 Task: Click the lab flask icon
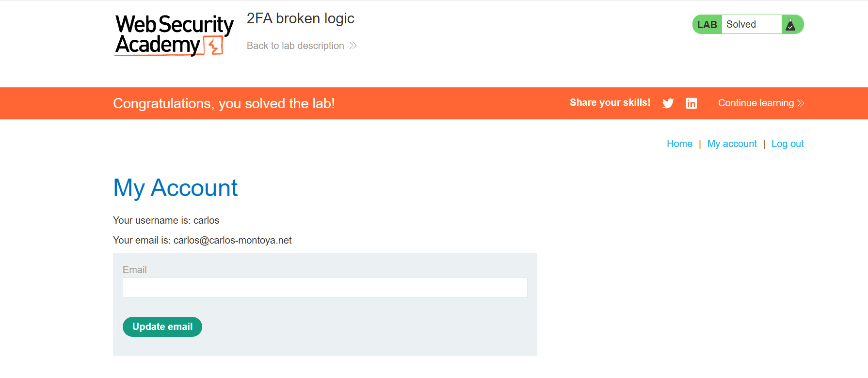(x=790, y=25)
